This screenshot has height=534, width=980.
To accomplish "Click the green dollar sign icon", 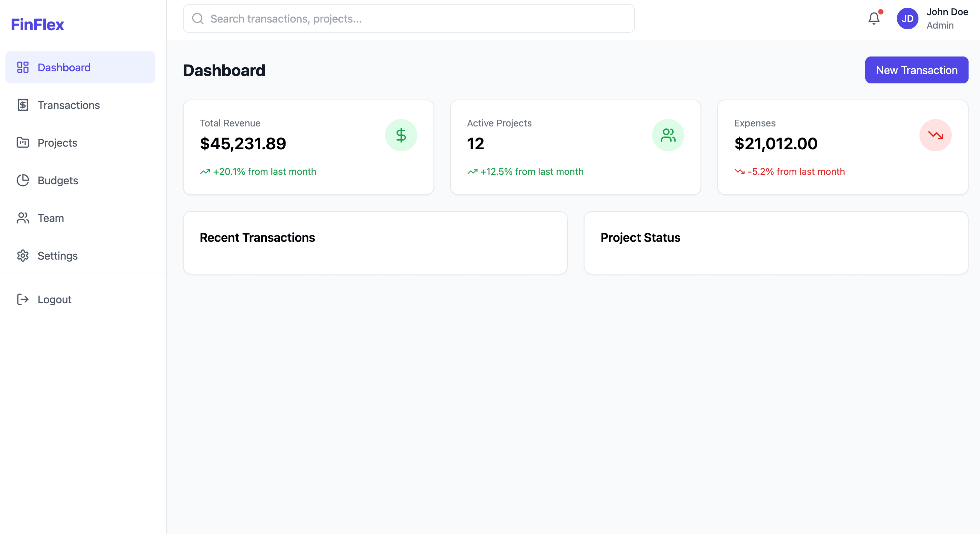I will [401, 135].
